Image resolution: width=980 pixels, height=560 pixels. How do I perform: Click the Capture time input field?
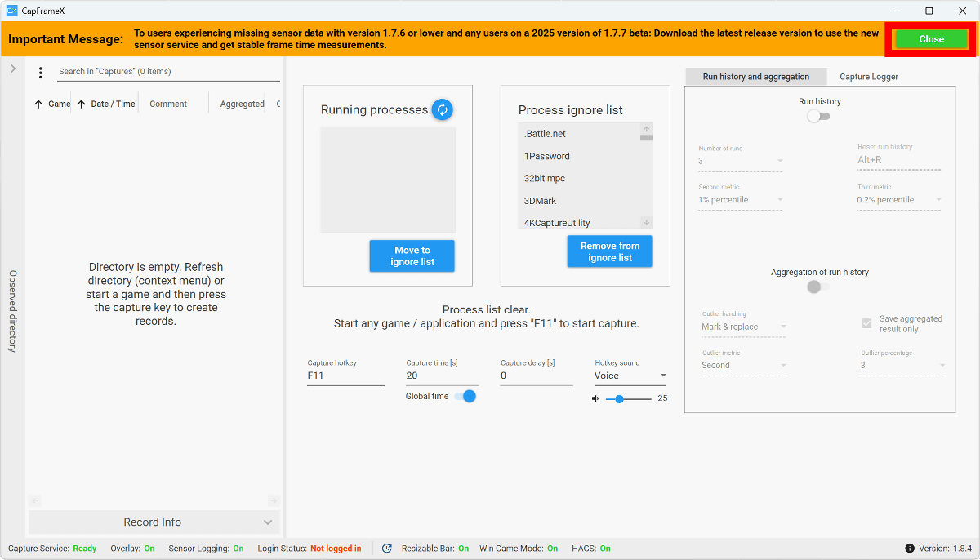pyautogui.click(x=441, y=376)
